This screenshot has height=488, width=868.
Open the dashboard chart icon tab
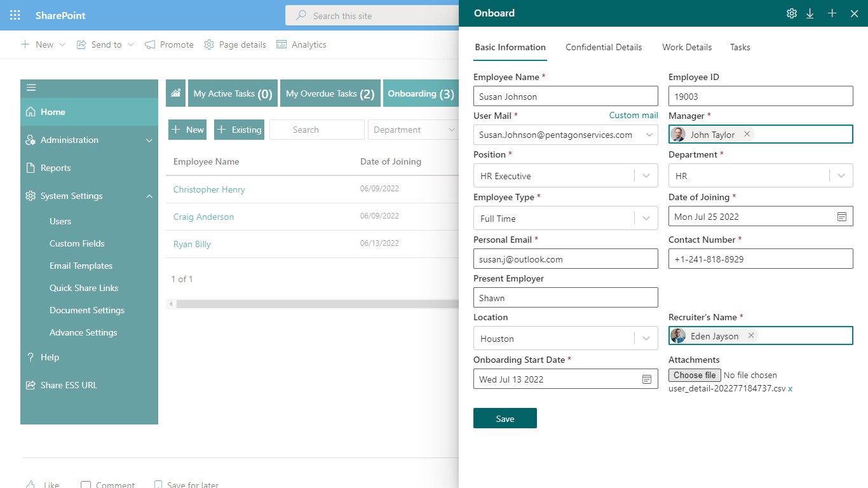coord(175,93)
